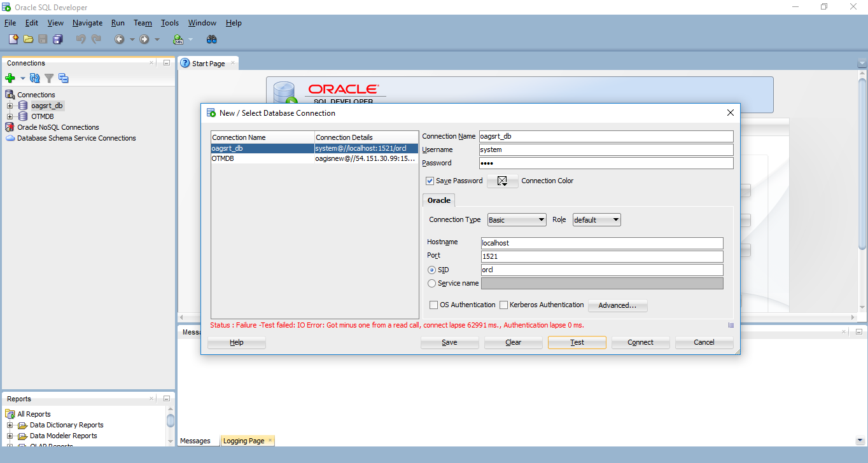Open the Role dropdown

click(597, 220)
